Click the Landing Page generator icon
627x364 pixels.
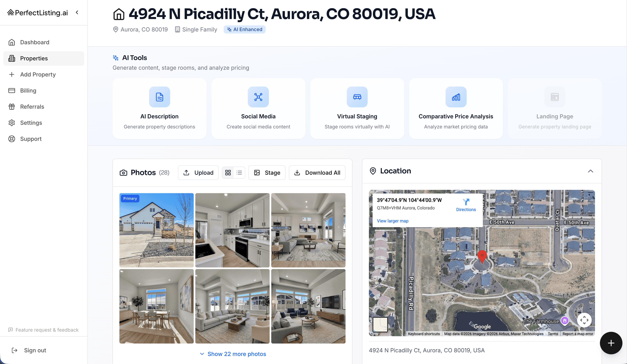point(554,97)
